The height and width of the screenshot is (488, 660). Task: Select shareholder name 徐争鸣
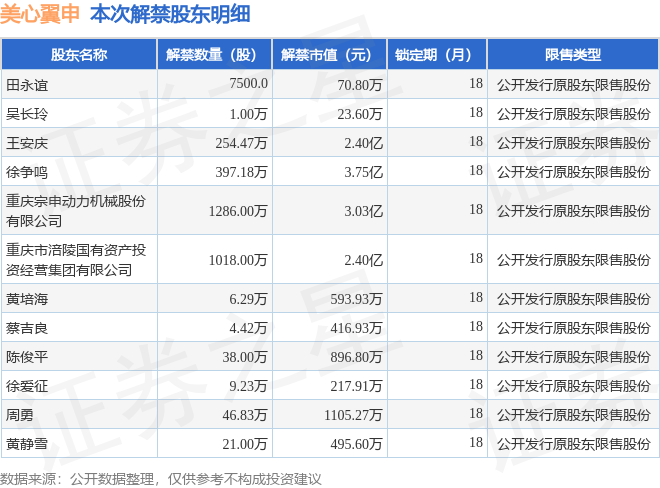27,172
